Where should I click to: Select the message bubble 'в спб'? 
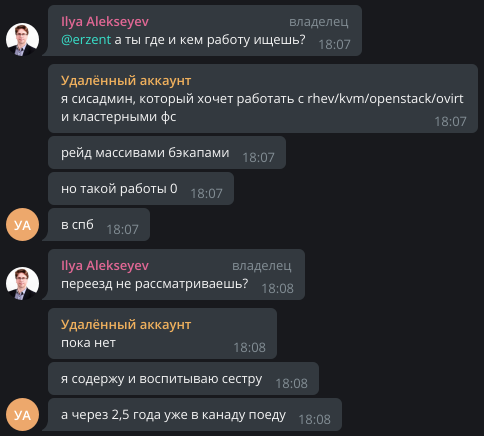(99, 224)
